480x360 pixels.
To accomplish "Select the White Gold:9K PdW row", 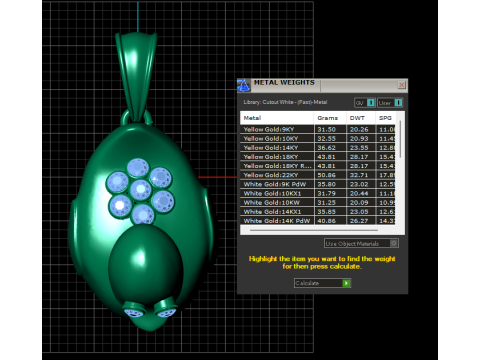I will click(318, 184).
